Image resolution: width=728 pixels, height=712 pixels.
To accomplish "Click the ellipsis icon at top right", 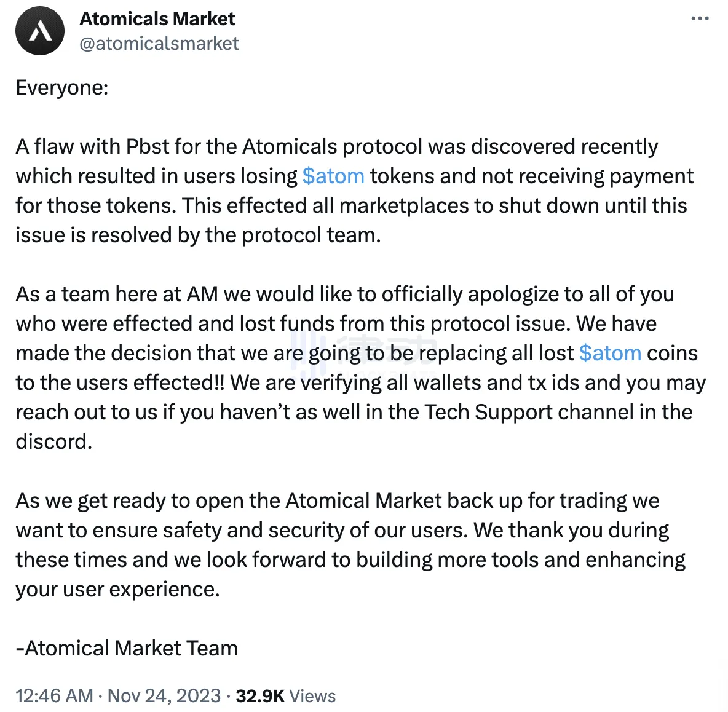I will (x=699, y=18).
